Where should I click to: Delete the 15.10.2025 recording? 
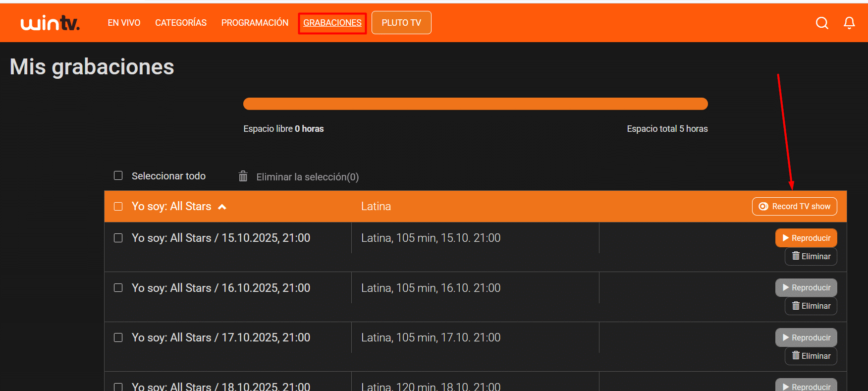(x=811, y=256)
